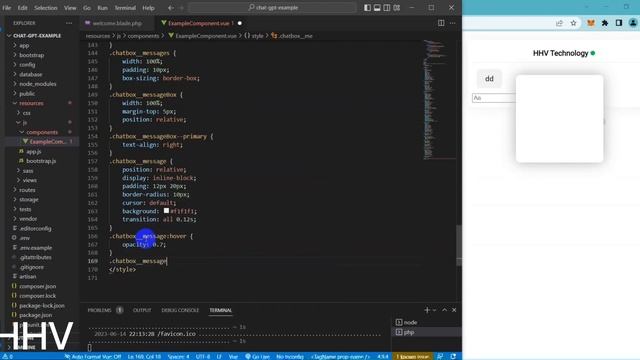Switch to the welcome.blade.php editor tab
The image size is (640, 360).
click(x=117, y=23)
